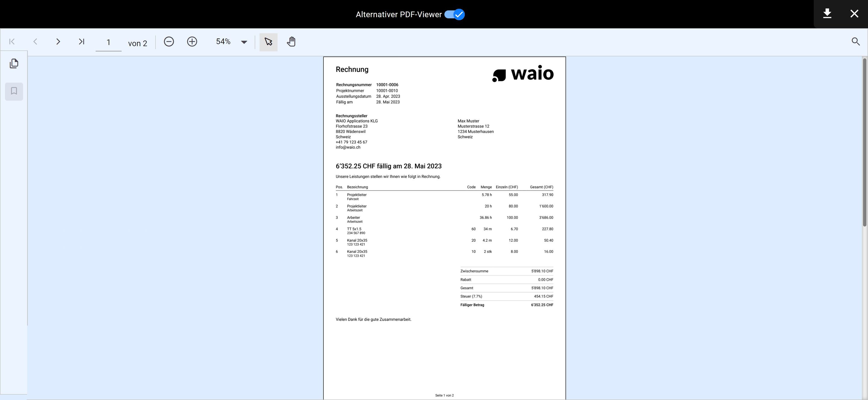Viewport: 868px width, 400px height.
Task: Click the Steuer (7.7%) label
Action: click(x=471, y=297)
